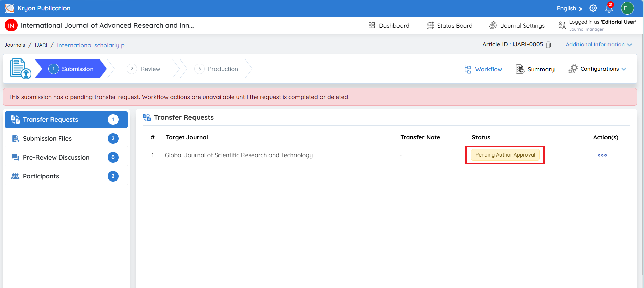Click the Article ID : IJARI-0005 text
This screenshot has width=644, height=288.
(x=512, y=44)
